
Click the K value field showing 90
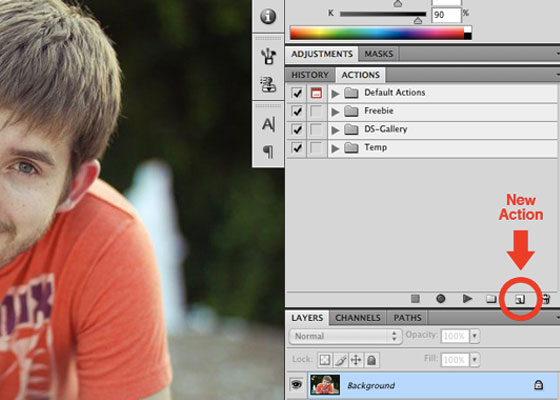click(446, 15)
